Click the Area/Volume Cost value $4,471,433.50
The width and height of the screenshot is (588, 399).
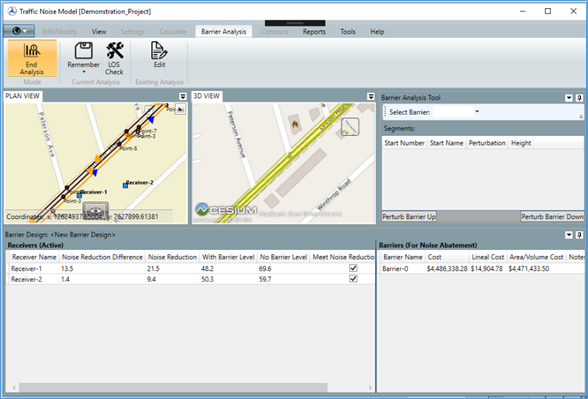pos(529,268)
